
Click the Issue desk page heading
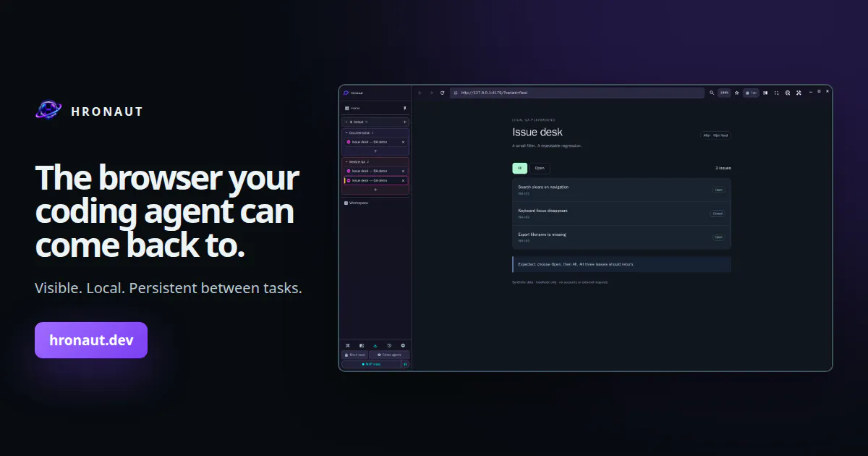pyautogui.click(x=537, y=132)
